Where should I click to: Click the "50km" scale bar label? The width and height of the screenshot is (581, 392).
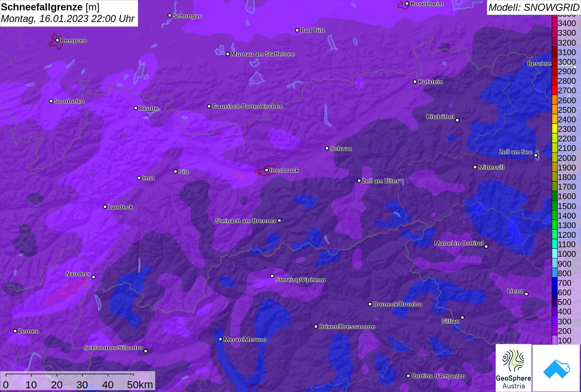[140, 385]
